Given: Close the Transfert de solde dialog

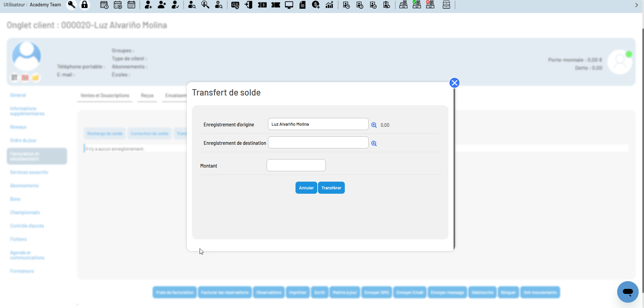Looking at the screenshot, I should 454,83.
